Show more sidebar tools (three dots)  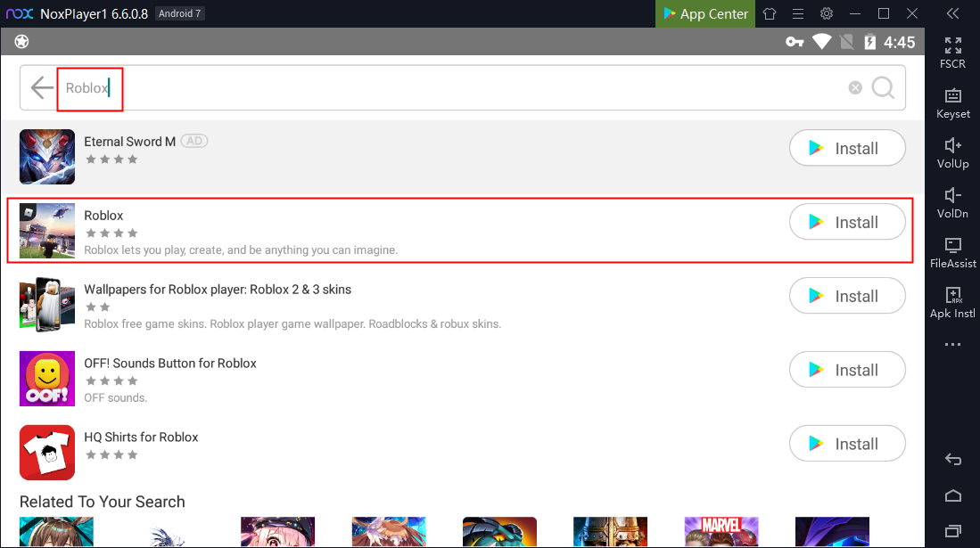point(952,344)
